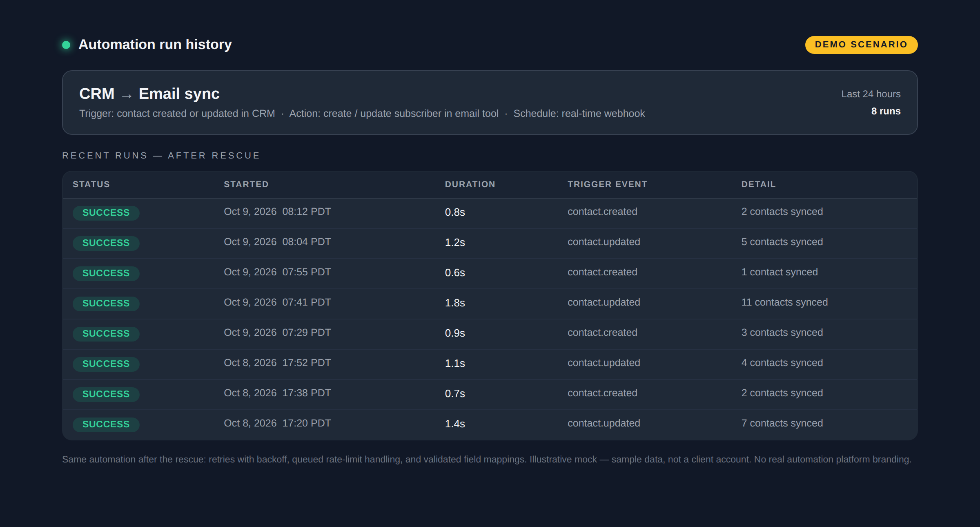Click the SUCCESS badge for the 07:29 PDT run
This screenshot has width=980, height=527.
(106, 334)
